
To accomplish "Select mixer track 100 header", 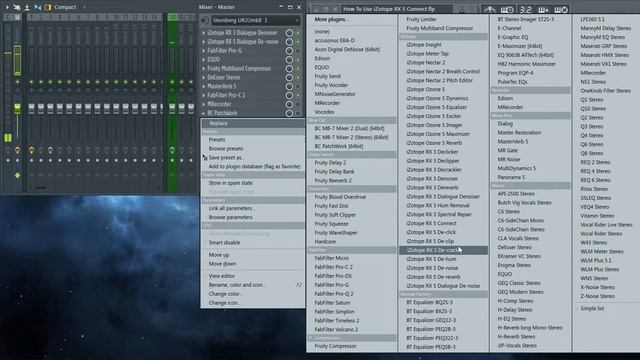I will click(172, 17).
